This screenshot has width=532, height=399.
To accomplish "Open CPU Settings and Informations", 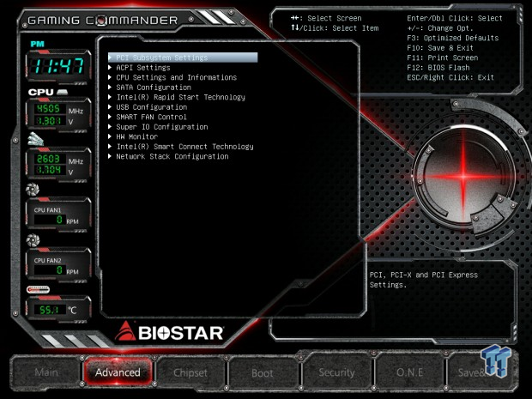I will [177, 77].
